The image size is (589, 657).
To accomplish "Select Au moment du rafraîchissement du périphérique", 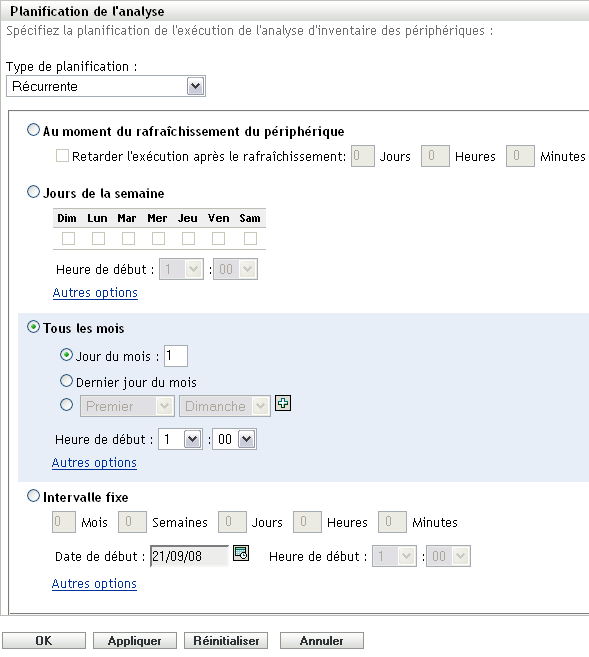I will (33, 130).
